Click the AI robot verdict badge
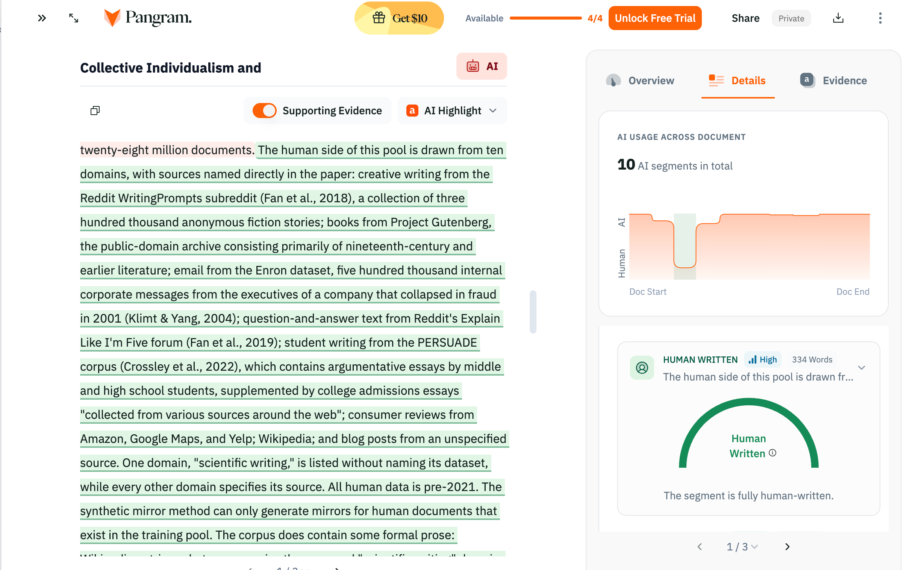This screenshot has height=570, width=924. [x=481, y=66]
